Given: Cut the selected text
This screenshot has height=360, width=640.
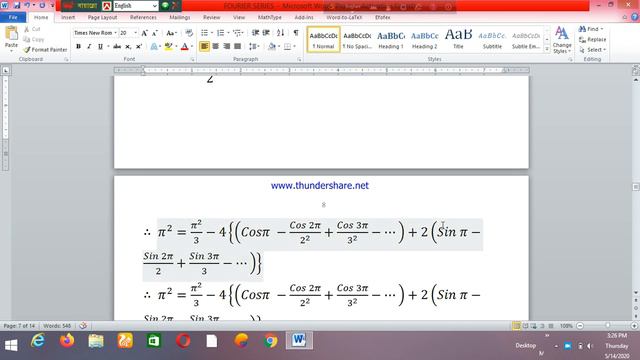Looking at the screenshot, I should tap(32, 29).
